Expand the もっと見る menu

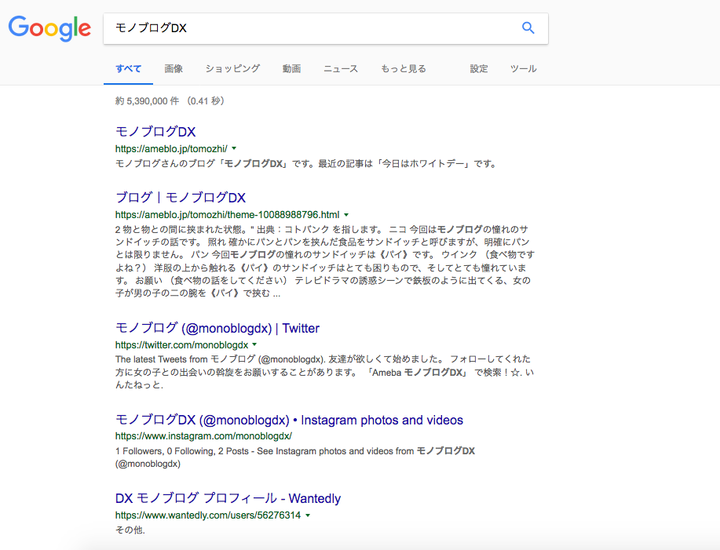pos(403,69)
